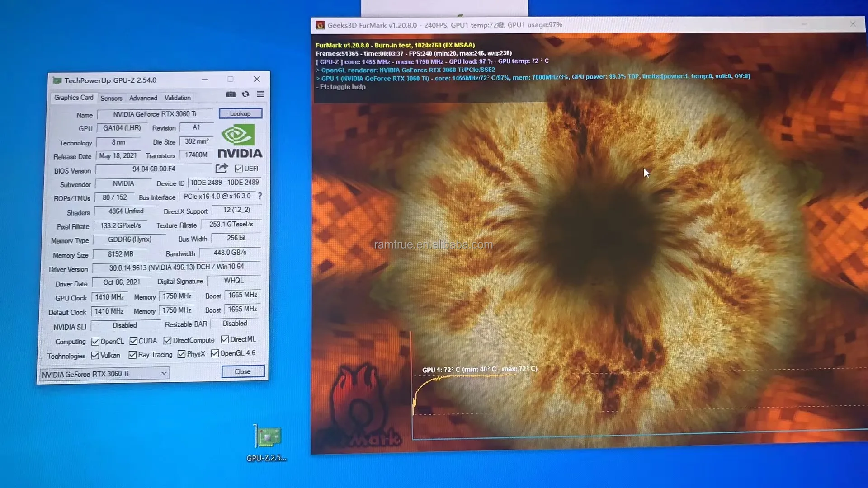Switch to the Sensors tab
Image resolution: width=868 pixels, height=488 pixels.
click(x=111, y=98)
